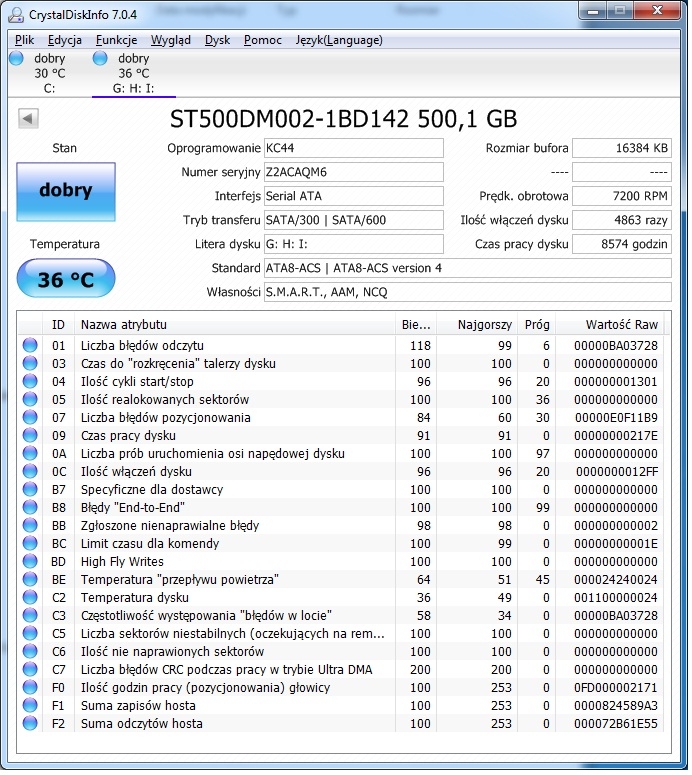Click the Własności field S.M.A.R.T., AAM, NCQ
Image resolution: width=692 pixels, height=775 pixels.
point(468,292)
